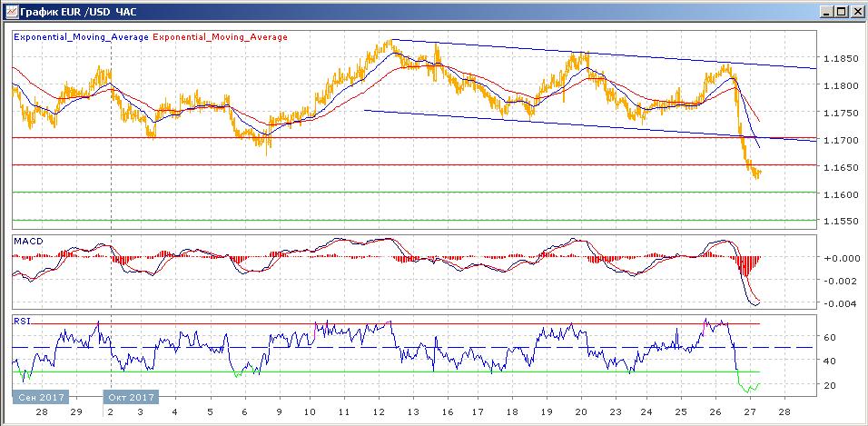Click date label 29 on time axis
This screenshot has height=426, width=868.
click(76, 412)
